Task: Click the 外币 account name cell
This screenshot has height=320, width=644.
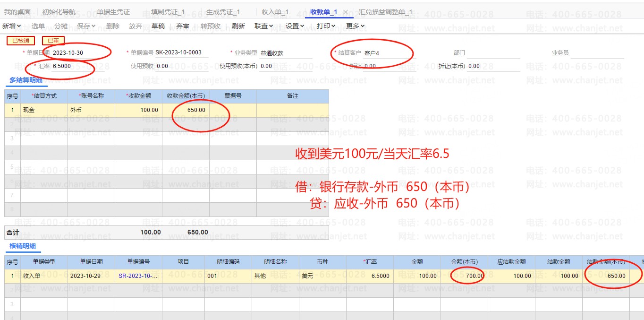Action: [x=91, y=110]
